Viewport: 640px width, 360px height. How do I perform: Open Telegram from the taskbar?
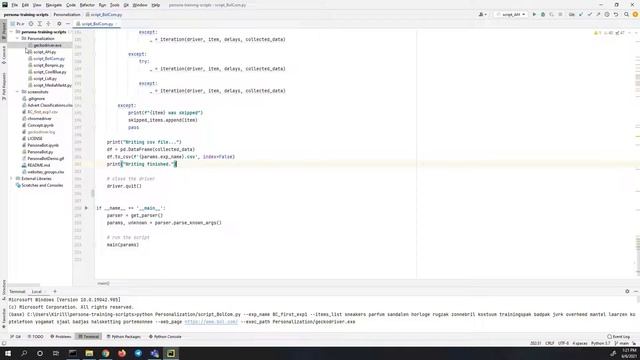pos(138,353)
